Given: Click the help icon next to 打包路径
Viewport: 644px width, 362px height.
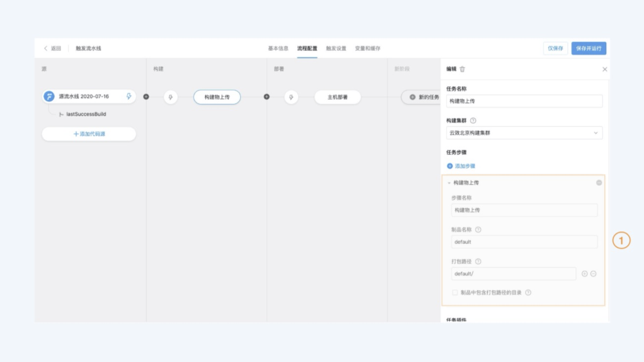Looking at the screenshot, I should [x=478, y=262].
